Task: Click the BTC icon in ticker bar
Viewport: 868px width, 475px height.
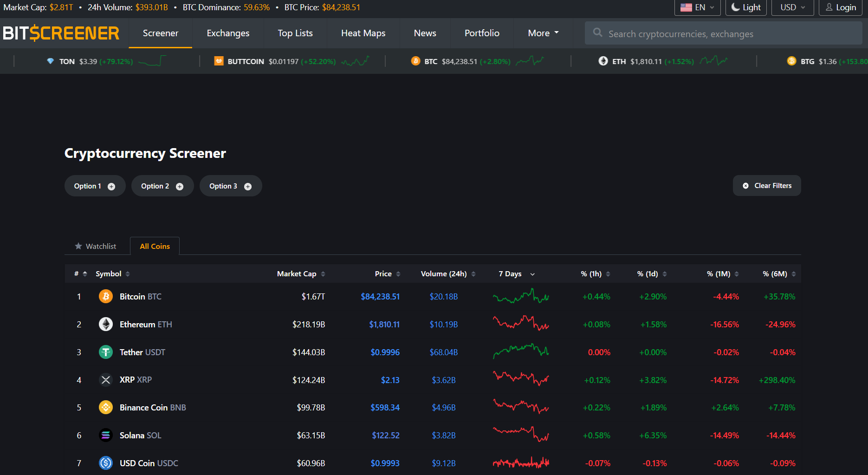Action: (415, 61)
